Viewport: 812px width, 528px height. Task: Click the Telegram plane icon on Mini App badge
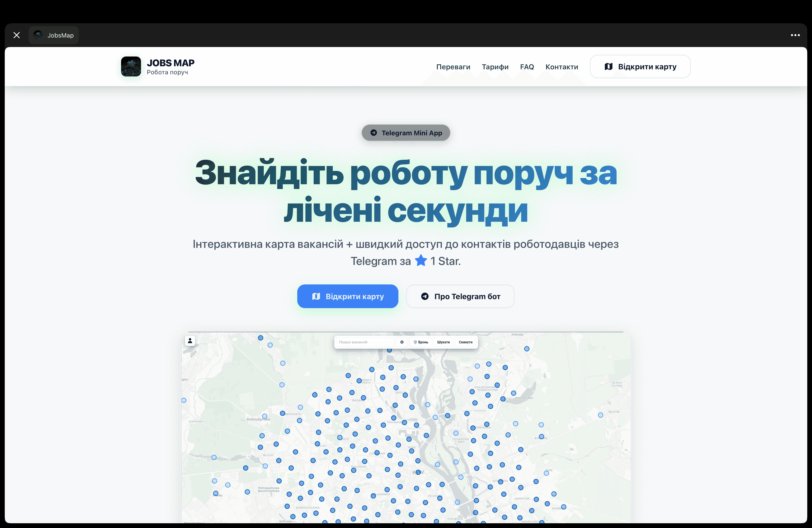click(x=374, y=133)
